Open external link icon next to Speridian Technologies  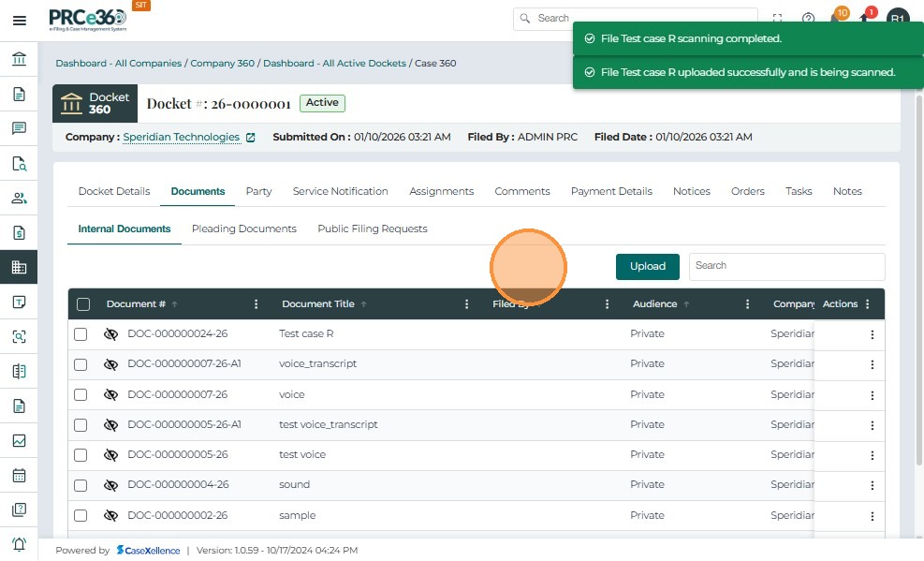pyautogui.click(x=250, y=138)
